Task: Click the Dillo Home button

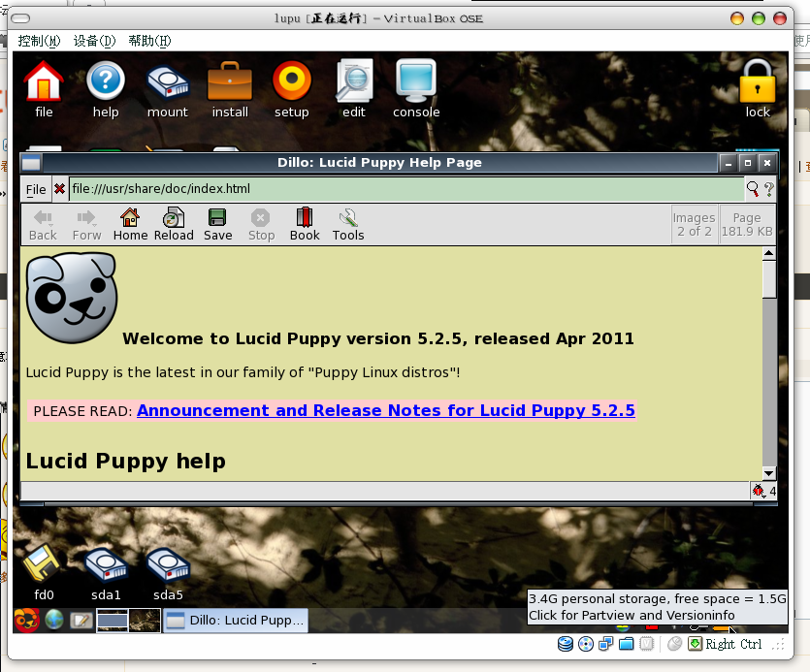Action: pos(130,225)
